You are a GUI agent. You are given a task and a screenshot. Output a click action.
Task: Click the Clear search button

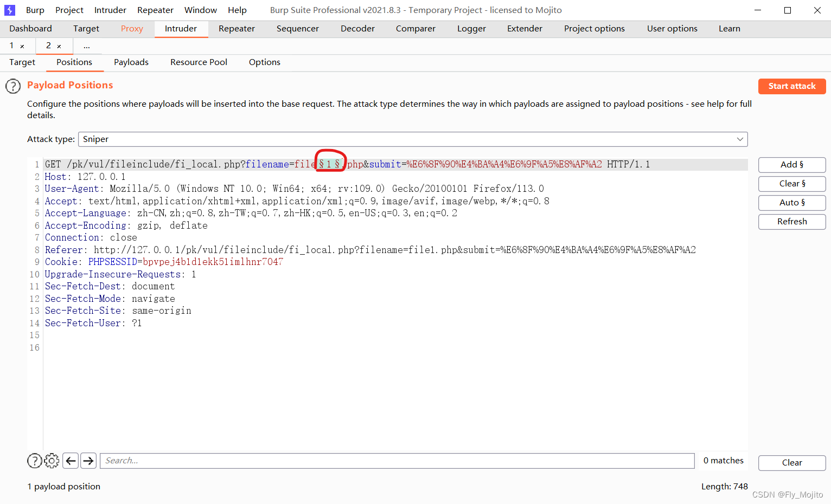pos(792,463)
